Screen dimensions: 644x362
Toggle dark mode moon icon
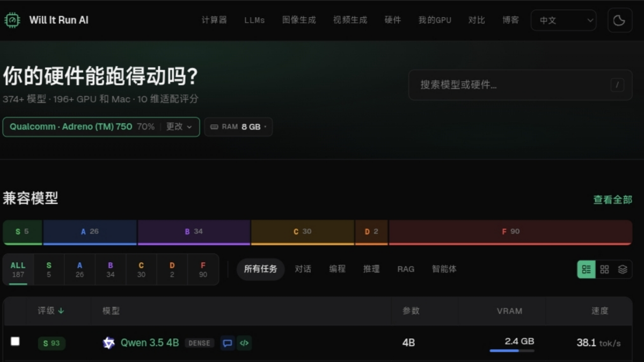(x=619, y=20)
